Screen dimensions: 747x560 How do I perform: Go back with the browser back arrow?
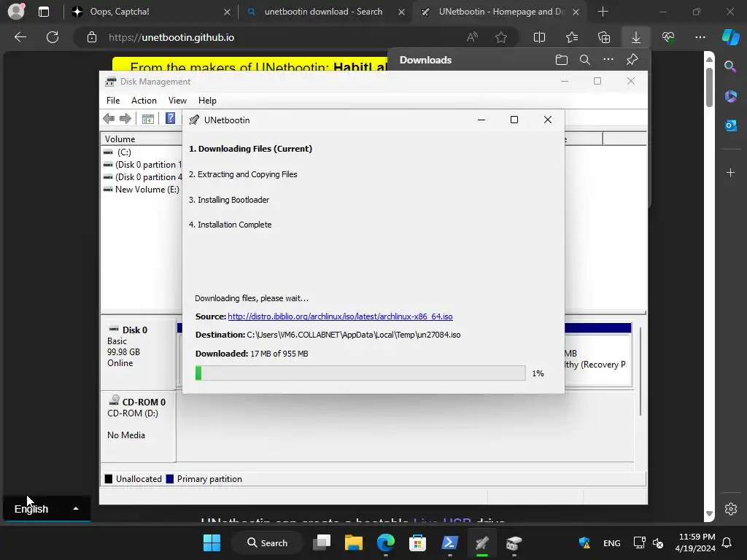(20, 37)
